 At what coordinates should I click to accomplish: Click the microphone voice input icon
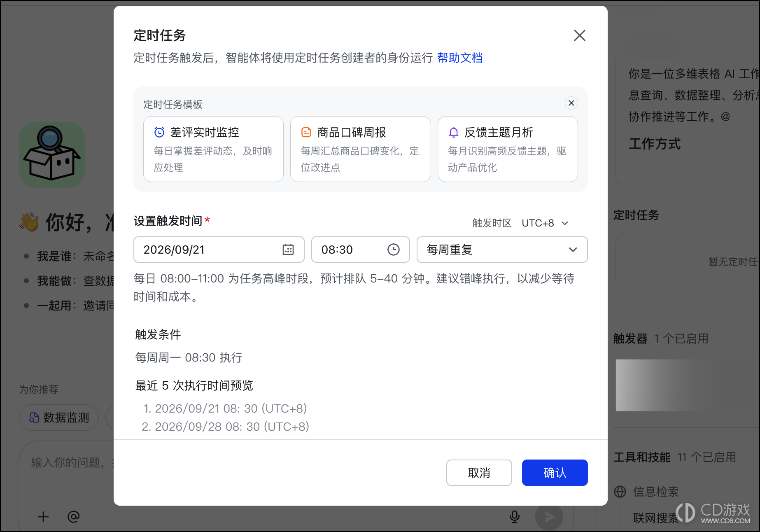tap(514, 517)
